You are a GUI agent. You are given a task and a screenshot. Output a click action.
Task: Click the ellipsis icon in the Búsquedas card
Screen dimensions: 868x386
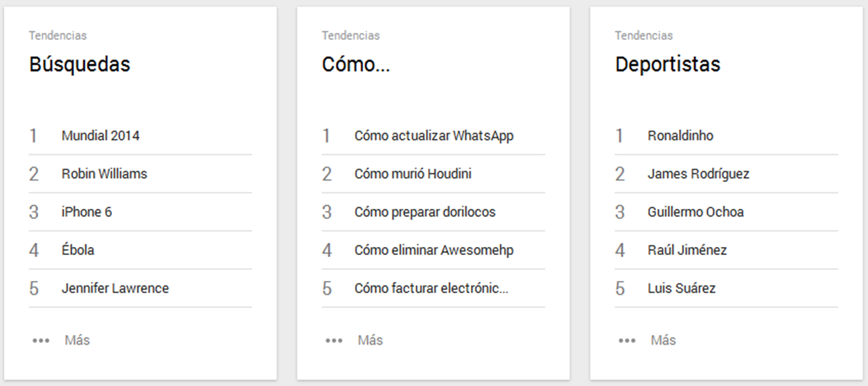(x=41, y=341)
